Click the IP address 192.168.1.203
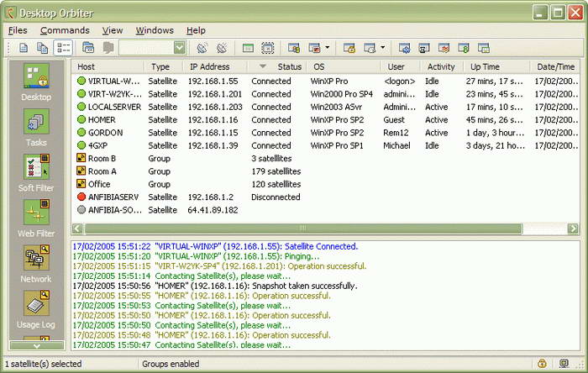The width and height of the screenshot is (588, 373). (215, 107)
